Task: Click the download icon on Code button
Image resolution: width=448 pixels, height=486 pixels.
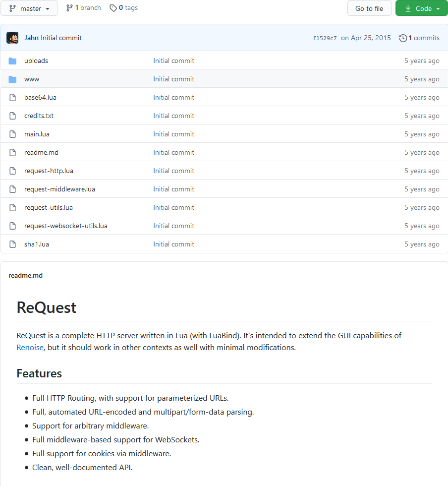Action: [x=408, y=8]
